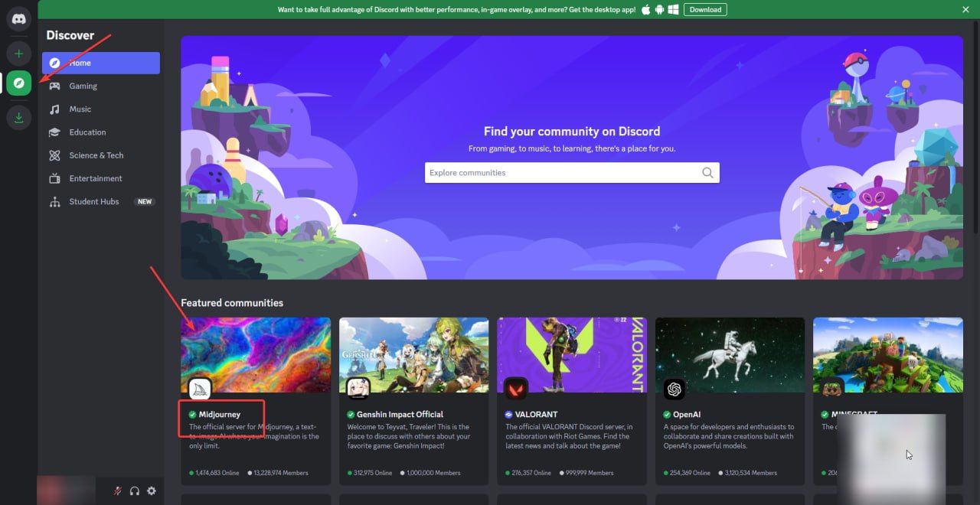This screenshot has width=980, height=505.
Task: Open the VALORANT banner image
Action: [572, 355]
